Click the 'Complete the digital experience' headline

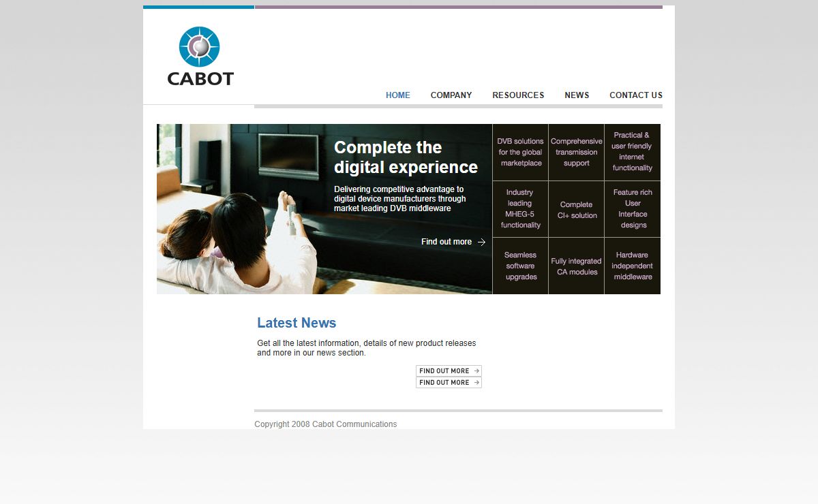click(406, 157)
